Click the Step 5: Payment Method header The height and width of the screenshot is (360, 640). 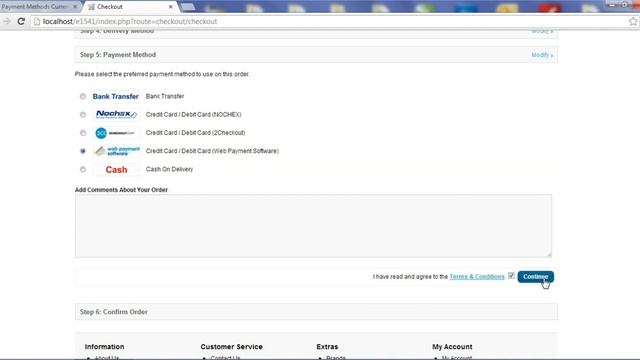click(316, 55)
